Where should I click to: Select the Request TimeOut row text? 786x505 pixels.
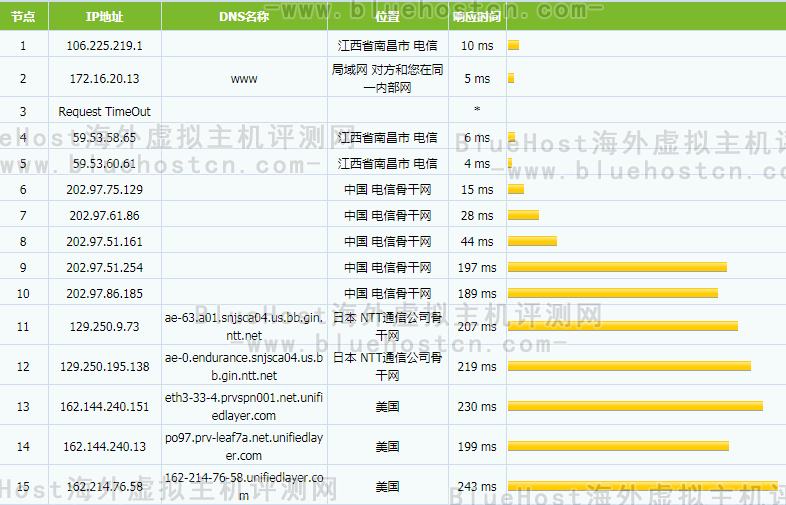104,112
